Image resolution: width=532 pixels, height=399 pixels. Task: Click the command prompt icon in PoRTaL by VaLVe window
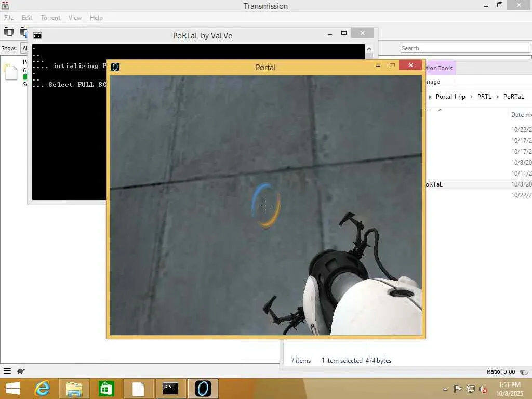[x=37, y=36]
